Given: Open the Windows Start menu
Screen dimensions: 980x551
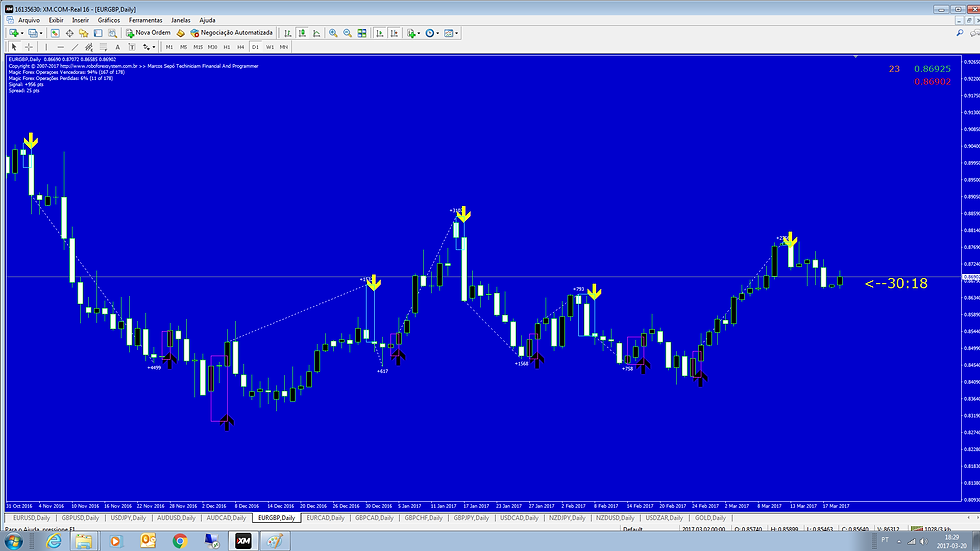Looking at the screenshot, I should click(13, 541).
